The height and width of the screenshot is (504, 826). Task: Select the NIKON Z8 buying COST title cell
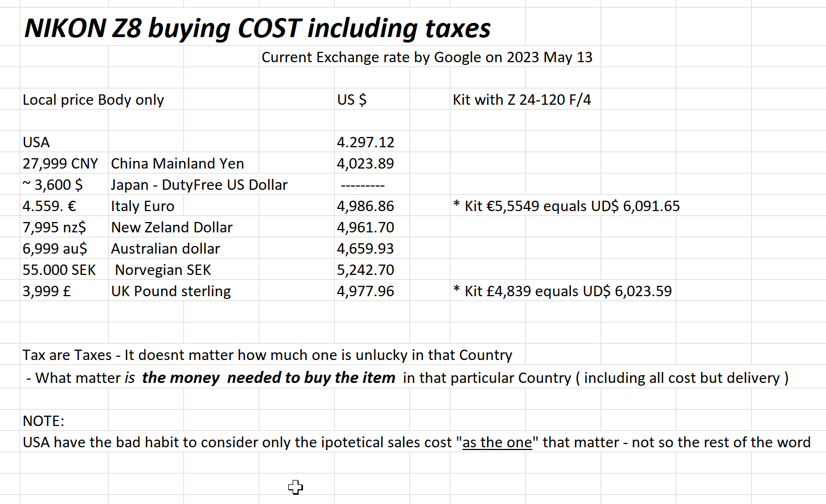click(x=257, y=28)
